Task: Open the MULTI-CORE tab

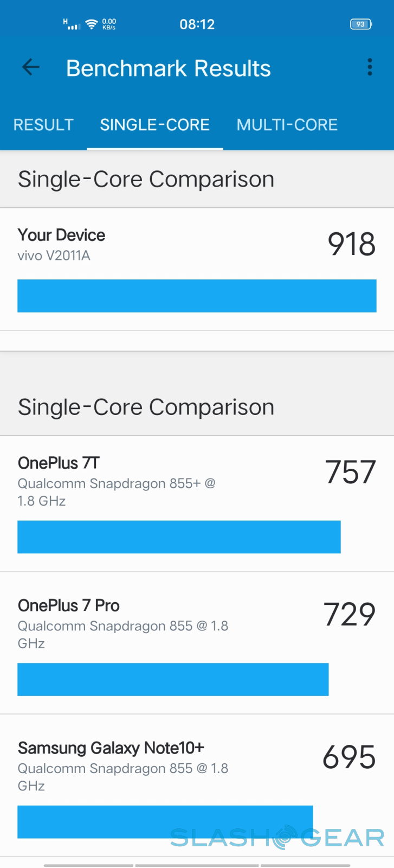Action: (x=287, y=125)
